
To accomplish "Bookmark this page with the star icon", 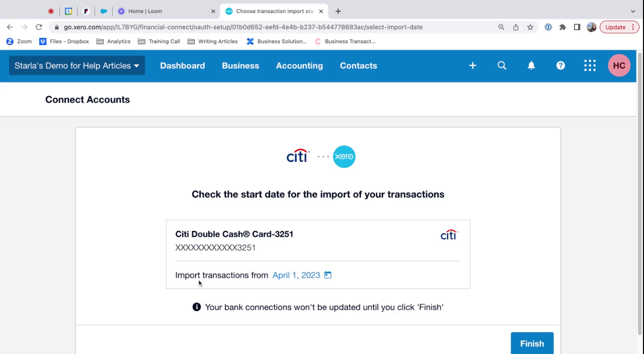I will 530,27.
